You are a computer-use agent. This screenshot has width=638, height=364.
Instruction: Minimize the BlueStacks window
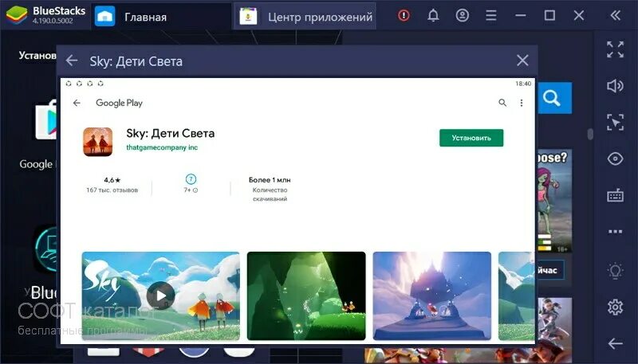(x=521, y=15)
